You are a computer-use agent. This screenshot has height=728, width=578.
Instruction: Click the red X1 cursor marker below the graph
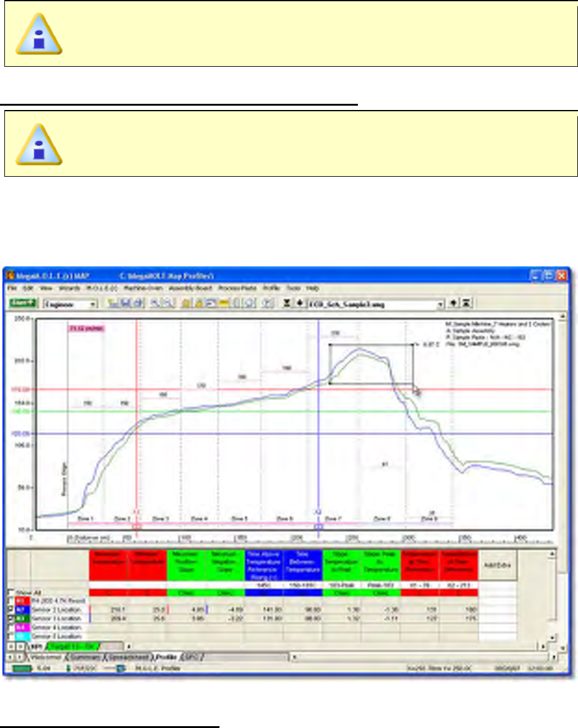click(x=137, y=527)
